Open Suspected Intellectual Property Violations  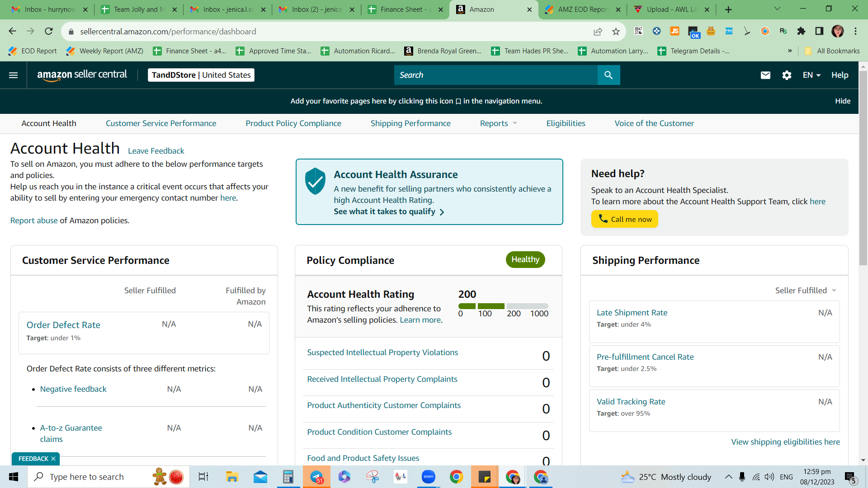(382, 352)
